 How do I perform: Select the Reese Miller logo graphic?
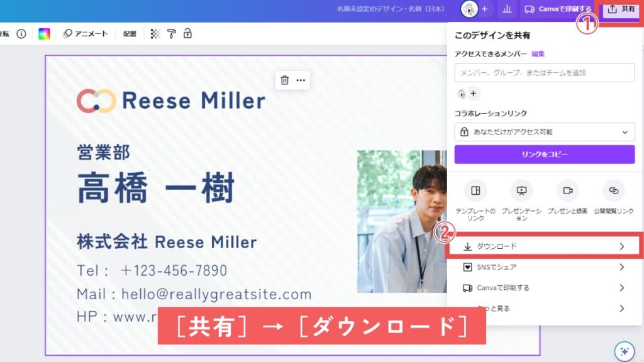[x=96, y=101]
